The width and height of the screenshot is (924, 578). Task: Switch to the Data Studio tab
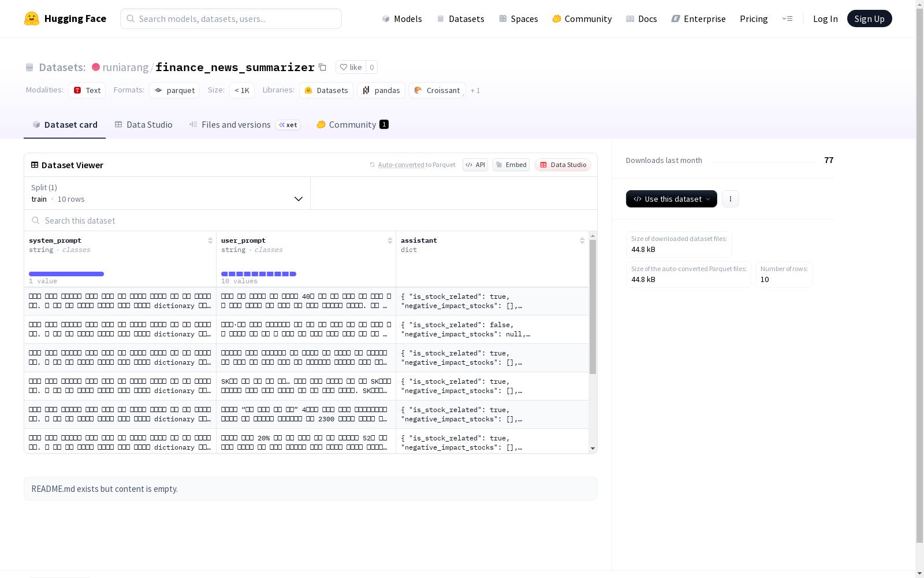[143, 124]
